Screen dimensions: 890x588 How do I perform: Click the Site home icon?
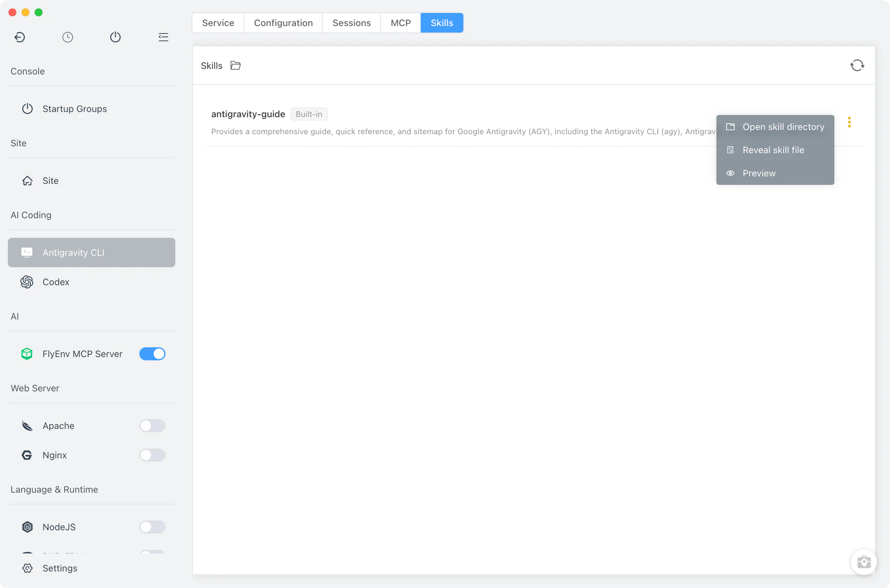(x=27, y=181)
